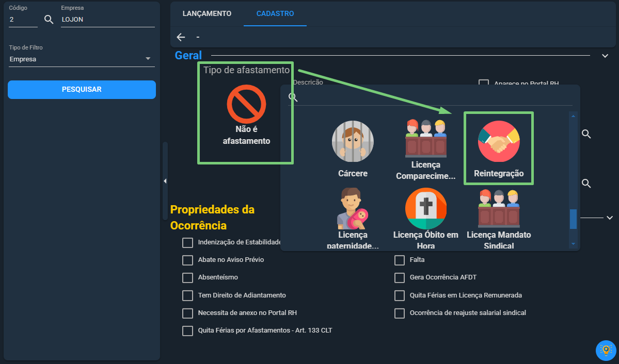Enable Gera Ocorrência AFDT
The width and height of the screenshot is (619, 364).
400,277
